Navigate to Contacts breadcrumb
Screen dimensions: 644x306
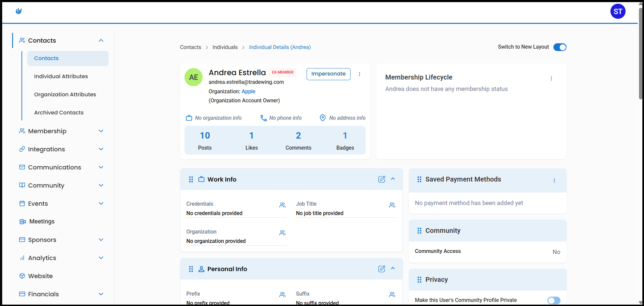click(191, 47)
